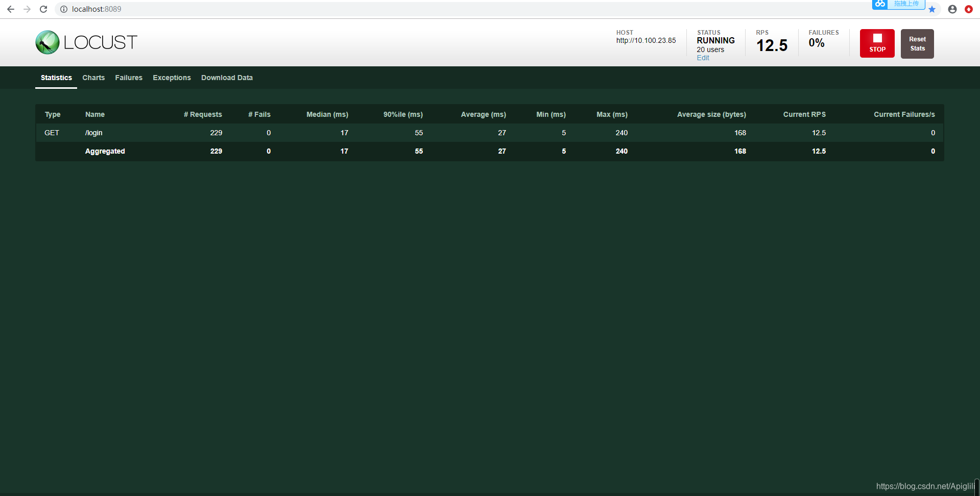Viewport: 980px width, 496px height.
Task: Click the 12.5 RPS header value
Action: pyautogui.click(x=772, y=45)
